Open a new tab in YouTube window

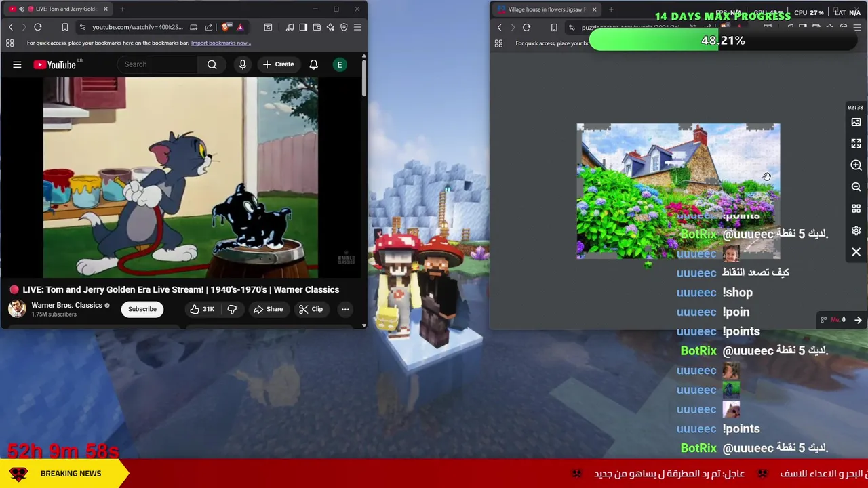click(x=122, y=9)
